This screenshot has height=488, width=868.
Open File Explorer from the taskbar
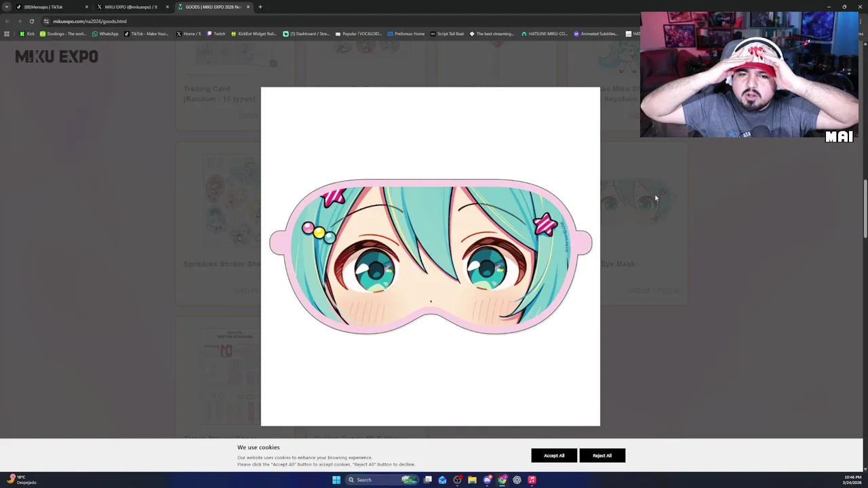point(473,480)
